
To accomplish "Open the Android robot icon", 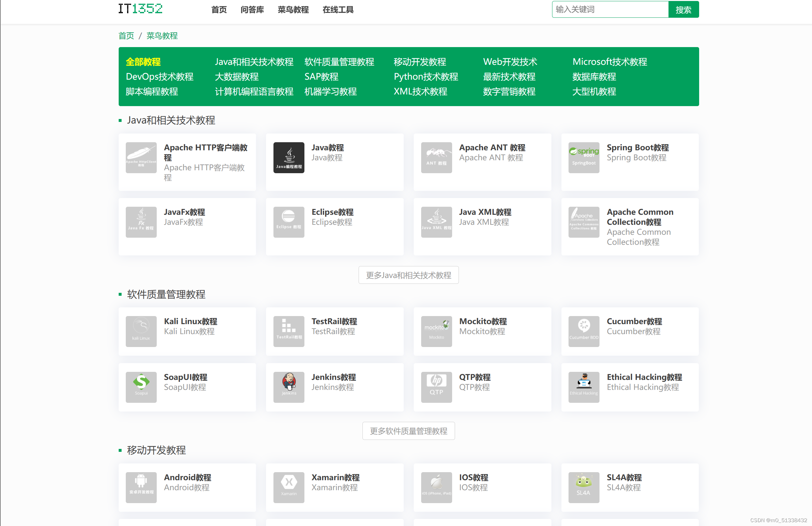I will [x=141, y=487].
